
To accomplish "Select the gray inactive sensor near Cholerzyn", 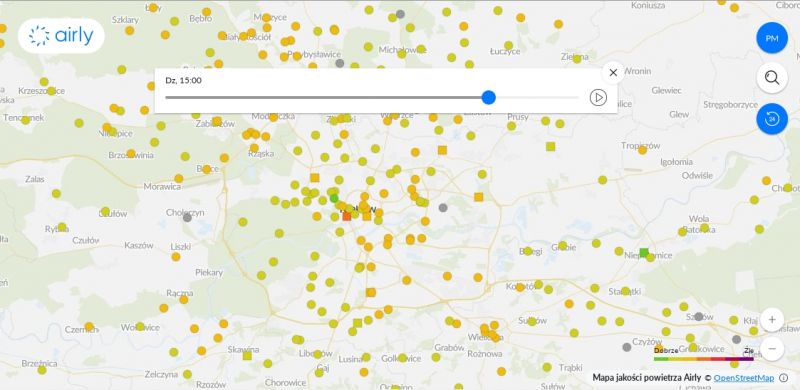I will (187, 217).
